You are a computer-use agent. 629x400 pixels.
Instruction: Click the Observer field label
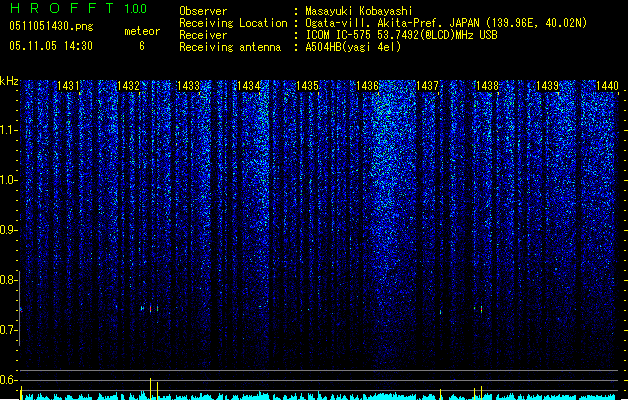click(203, 11)
